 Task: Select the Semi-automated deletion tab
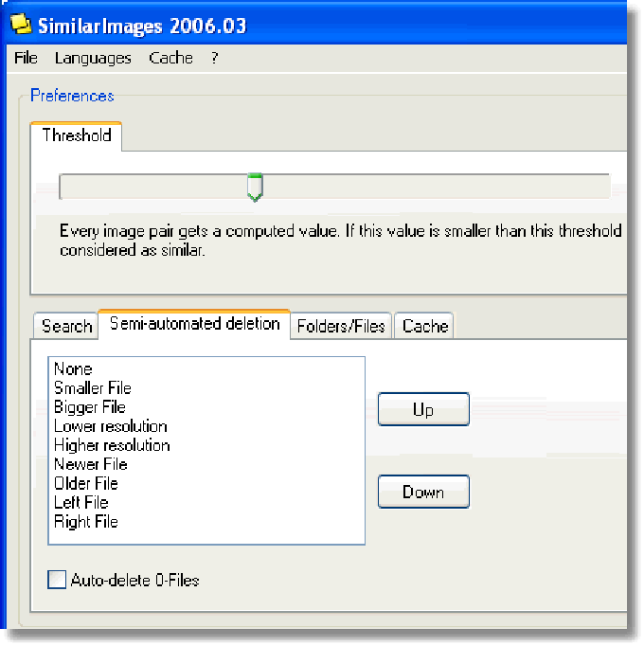pyautogui.click(x=194, y=324)
